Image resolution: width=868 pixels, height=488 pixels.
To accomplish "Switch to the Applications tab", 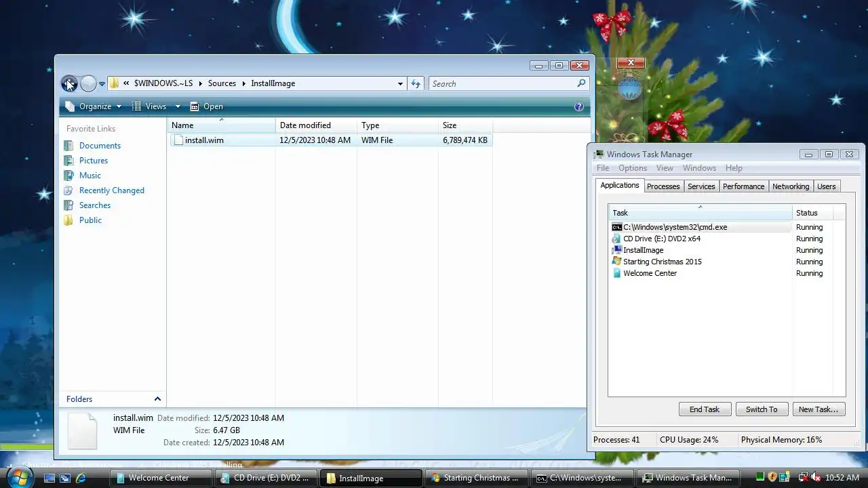I will tap(619, 186).
